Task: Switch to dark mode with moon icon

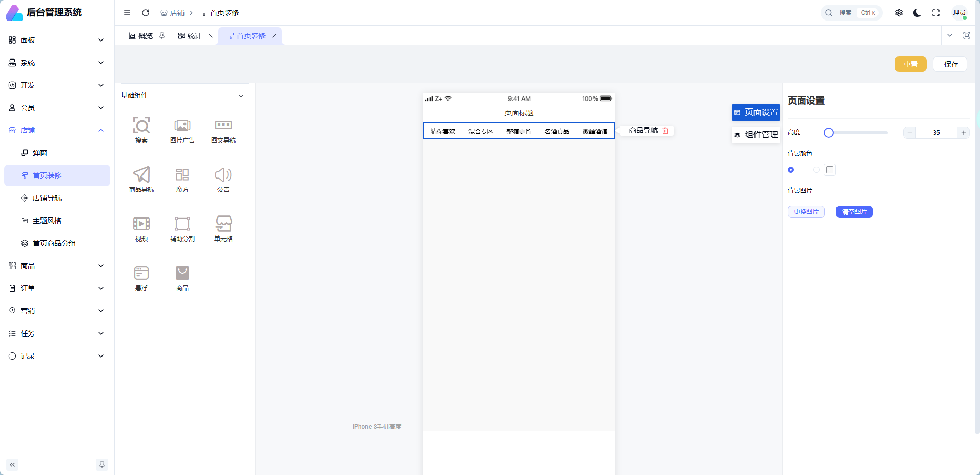Action: (x=917, y=13)
